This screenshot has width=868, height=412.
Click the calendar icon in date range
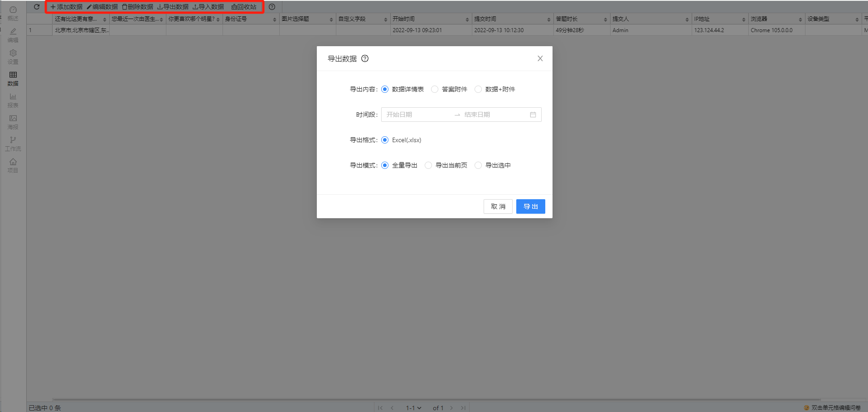point(533,115)
